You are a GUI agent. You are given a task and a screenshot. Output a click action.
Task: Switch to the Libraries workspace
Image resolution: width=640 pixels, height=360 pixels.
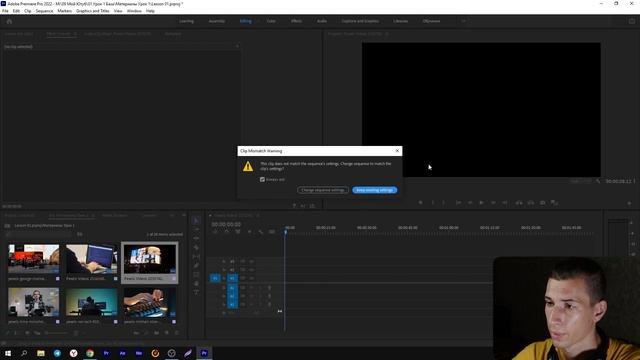[x=400, y=21]
